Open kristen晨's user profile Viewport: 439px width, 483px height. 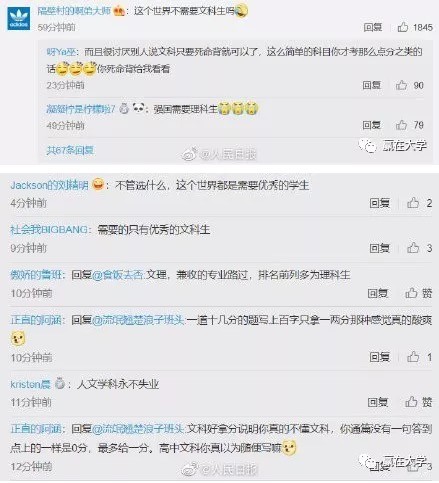coord(30,384)
